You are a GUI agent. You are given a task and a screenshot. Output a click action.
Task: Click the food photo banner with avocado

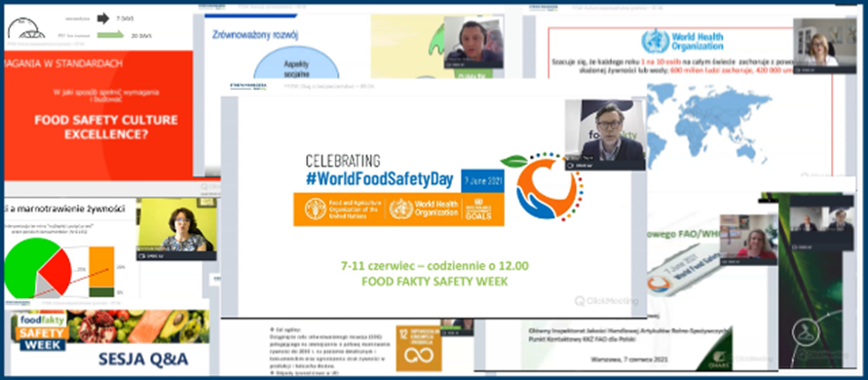pos(138,326)
